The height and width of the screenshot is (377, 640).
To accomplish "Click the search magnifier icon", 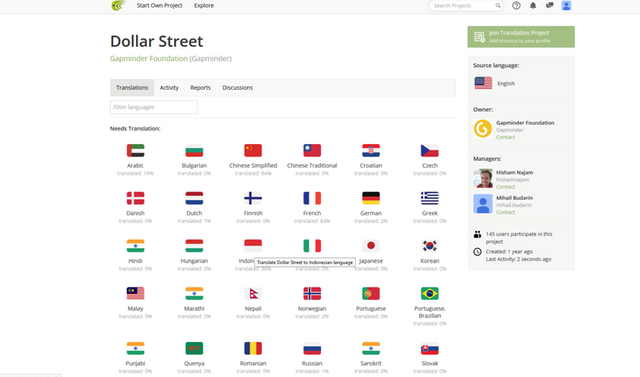I will pyautogui.click(x=498, y=6).
